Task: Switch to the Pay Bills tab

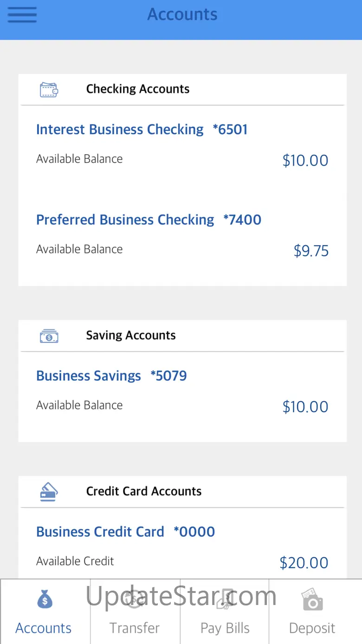Action: click(x=225, y=628)
